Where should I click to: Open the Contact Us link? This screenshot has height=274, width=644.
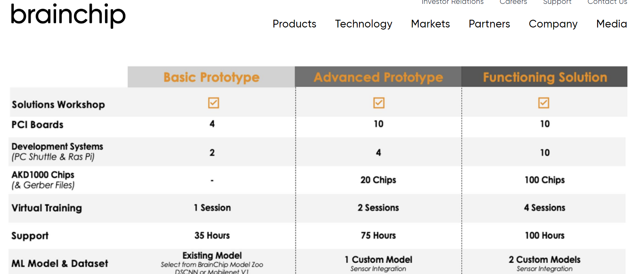[607, 2]
